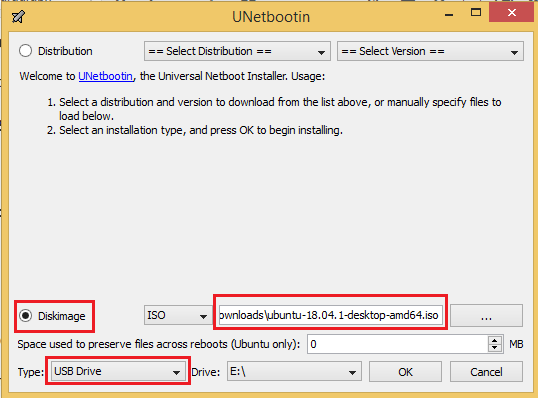The width and height of the screenshot is (538, 398).
Task: Click the 'Select an installation type' instruction text
Action: tap(201, 130)
